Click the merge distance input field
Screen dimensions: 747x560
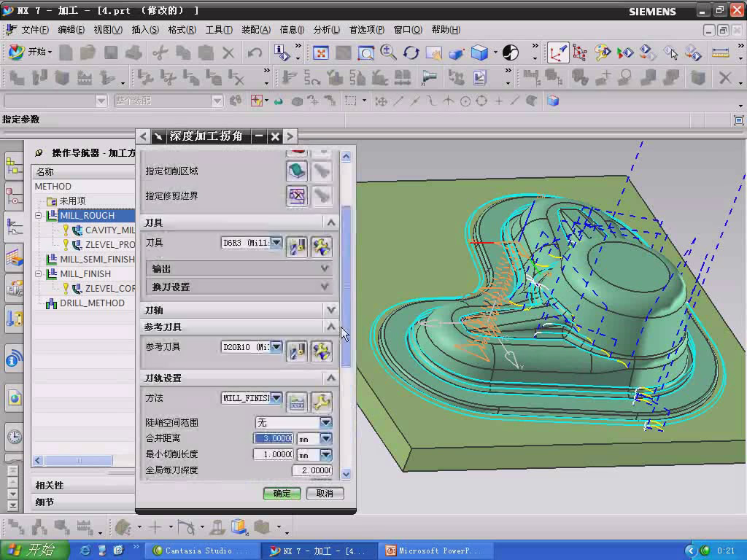(274, 438)
